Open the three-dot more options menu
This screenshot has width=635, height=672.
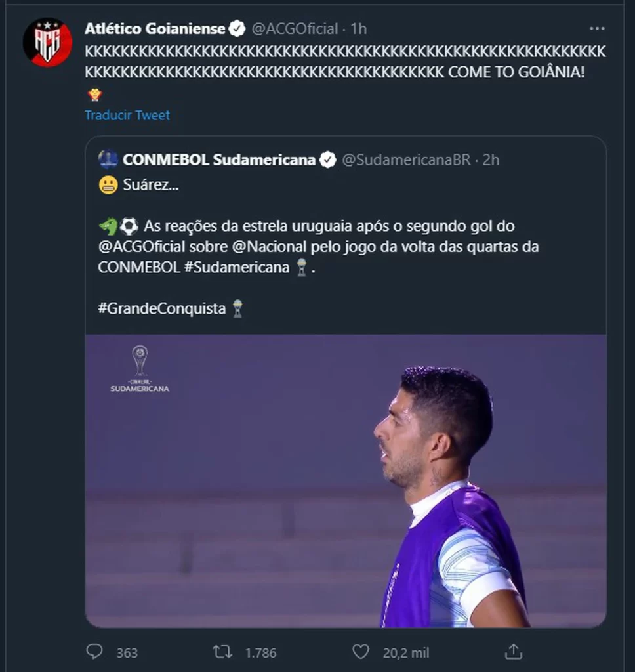click(597, 29)
